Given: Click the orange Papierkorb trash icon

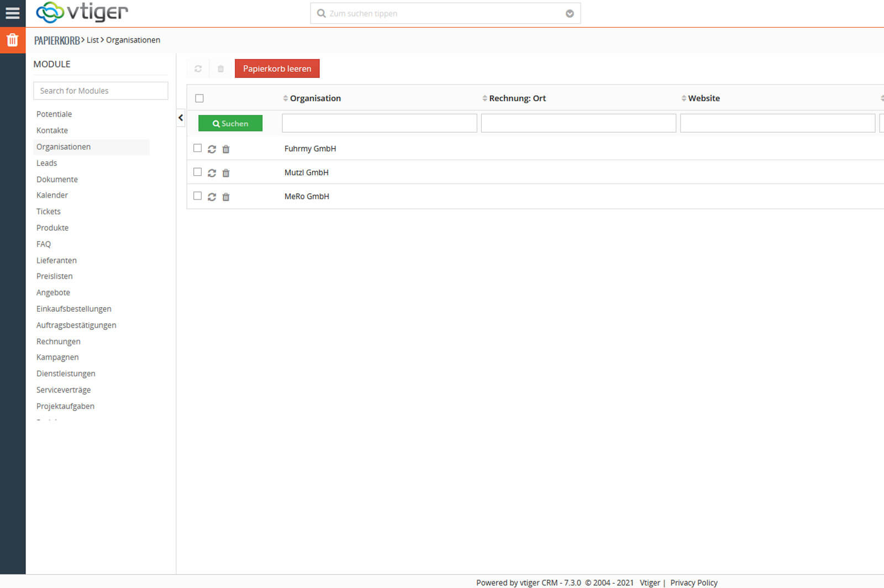Looking at the screenshot, I should (12, 40).
